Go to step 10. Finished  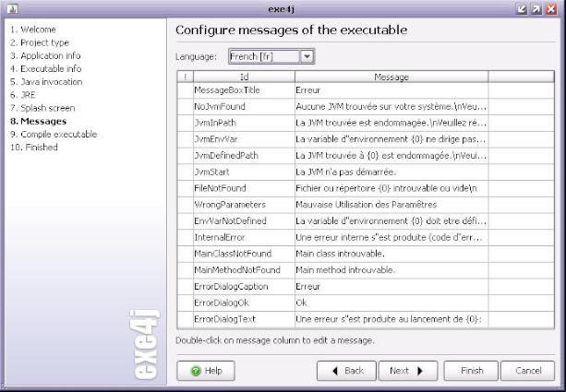click(x=34, y=148)
